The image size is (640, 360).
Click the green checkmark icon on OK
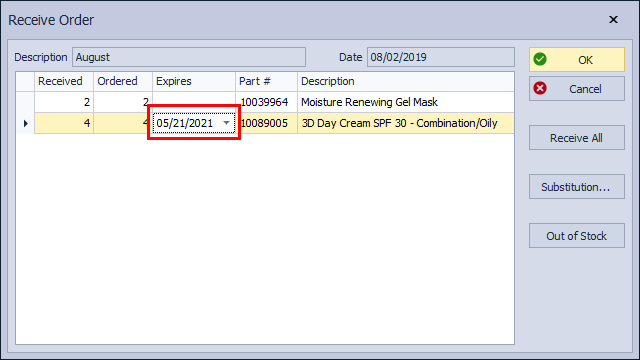(540, 59)
